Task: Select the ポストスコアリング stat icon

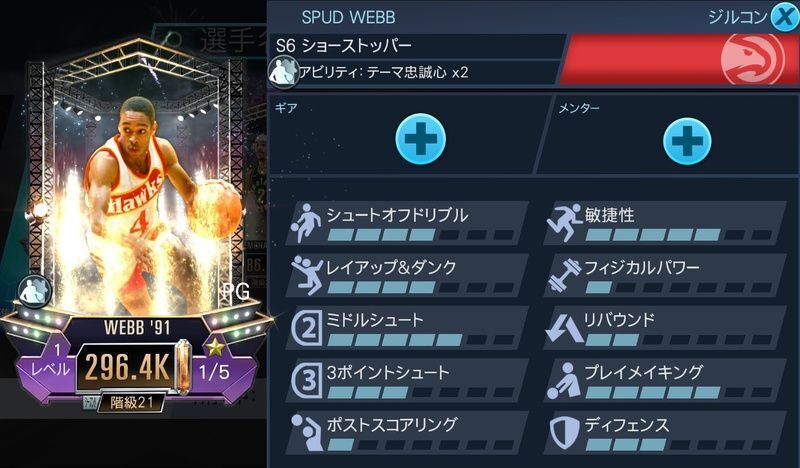Action: point(307,433)
